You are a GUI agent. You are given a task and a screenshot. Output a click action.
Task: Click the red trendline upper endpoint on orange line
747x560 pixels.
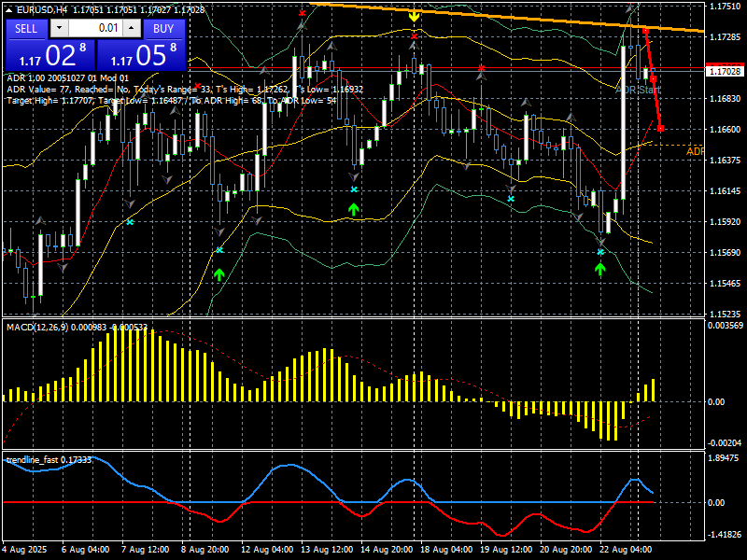pos(645,31)
